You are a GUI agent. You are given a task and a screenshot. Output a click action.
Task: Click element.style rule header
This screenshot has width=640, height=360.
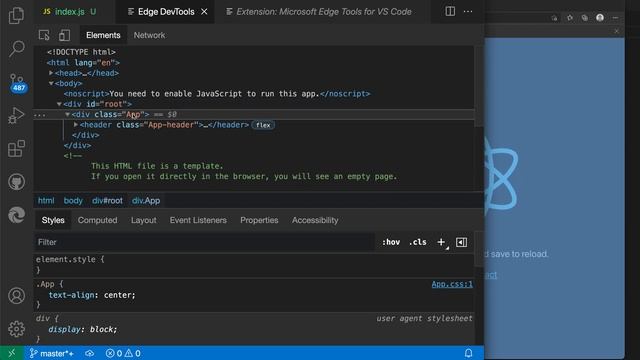point(70,259)
